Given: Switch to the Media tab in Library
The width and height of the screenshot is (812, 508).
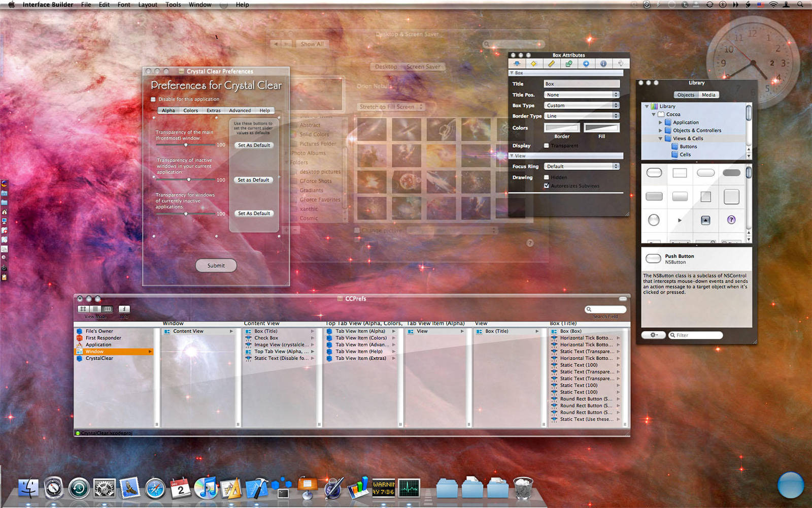Looking at the screenshot, I should click(709, 95).
